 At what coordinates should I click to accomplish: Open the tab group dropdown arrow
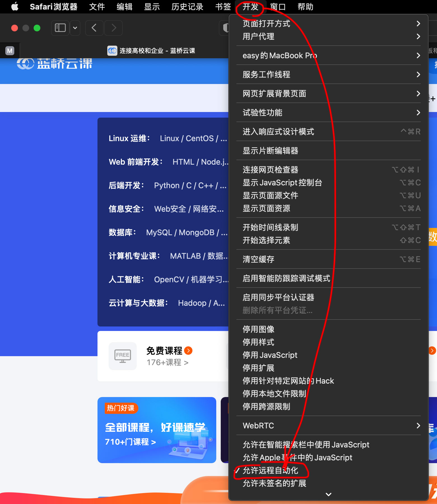(75, 28)
